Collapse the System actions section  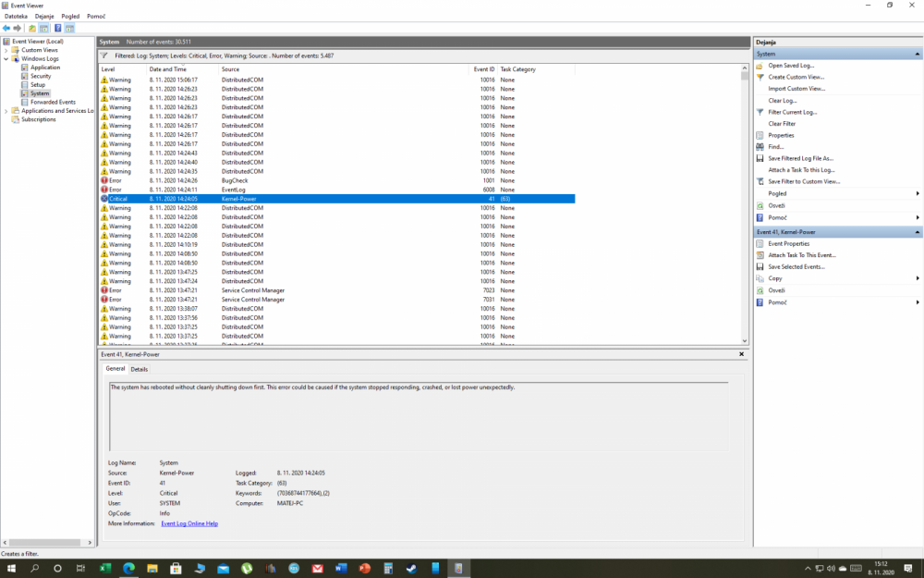[x=918, y=54]
